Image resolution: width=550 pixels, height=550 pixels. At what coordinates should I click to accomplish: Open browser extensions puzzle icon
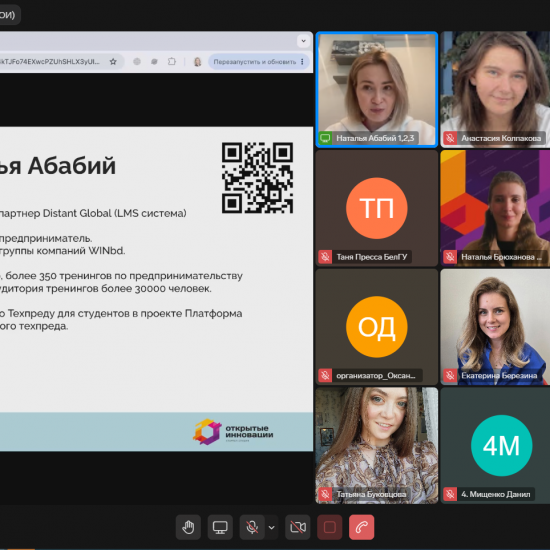(172, 62)
